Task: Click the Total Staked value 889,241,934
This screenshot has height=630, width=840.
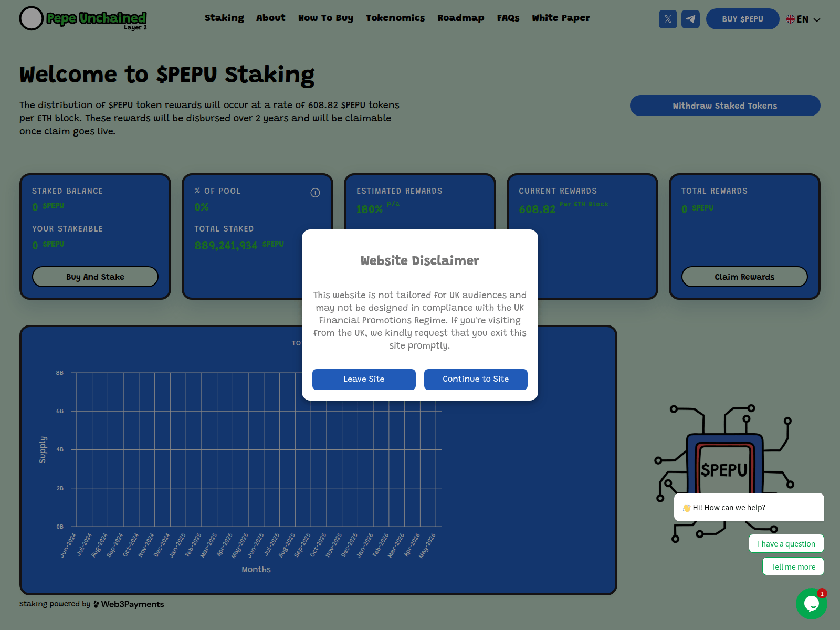Action: click(226, 246)
